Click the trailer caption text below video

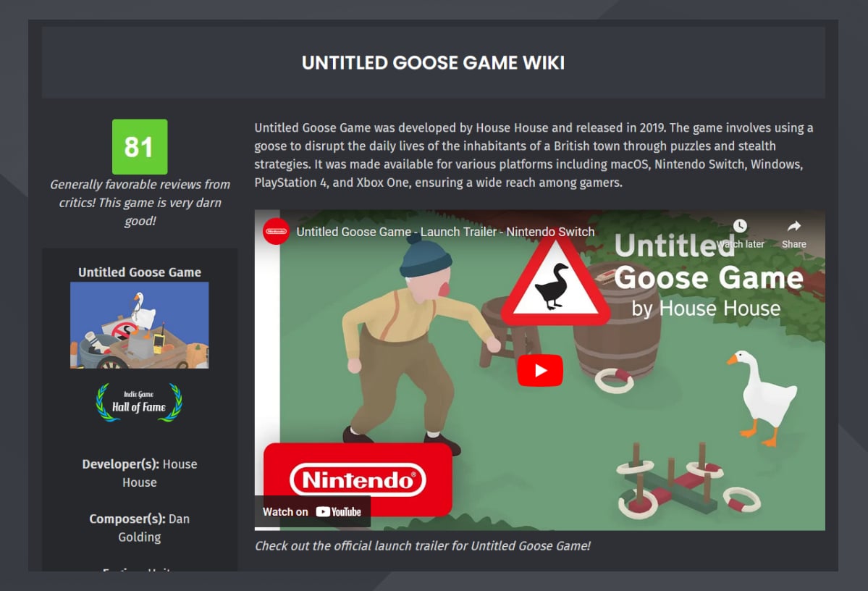tap(422, 545)
